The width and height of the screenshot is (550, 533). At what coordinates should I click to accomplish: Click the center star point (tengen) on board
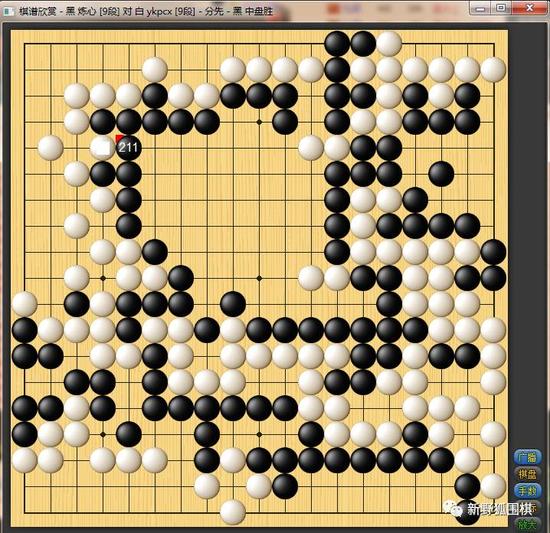point(259,278)
